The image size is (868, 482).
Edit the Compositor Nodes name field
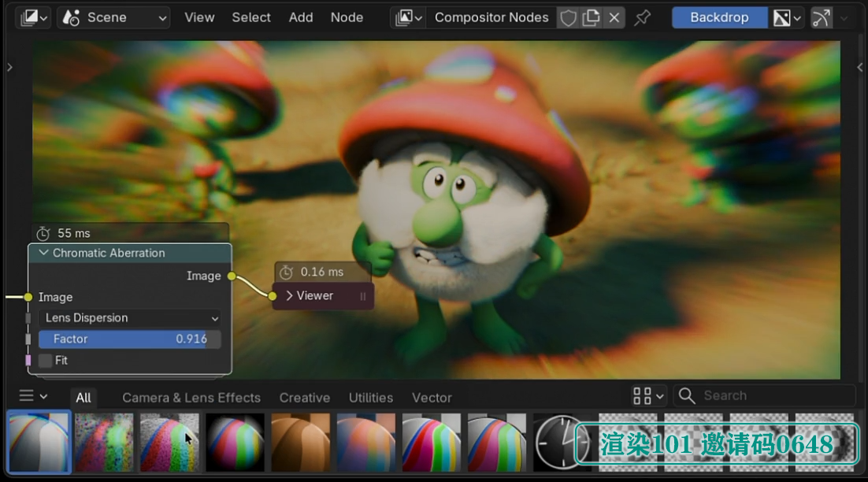491,17
